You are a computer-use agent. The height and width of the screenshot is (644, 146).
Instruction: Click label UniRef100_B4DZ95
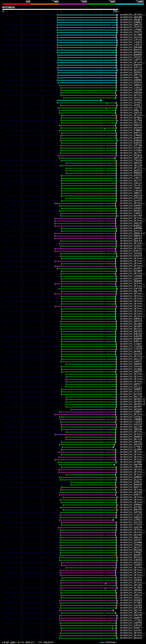(x=131, y=371)
